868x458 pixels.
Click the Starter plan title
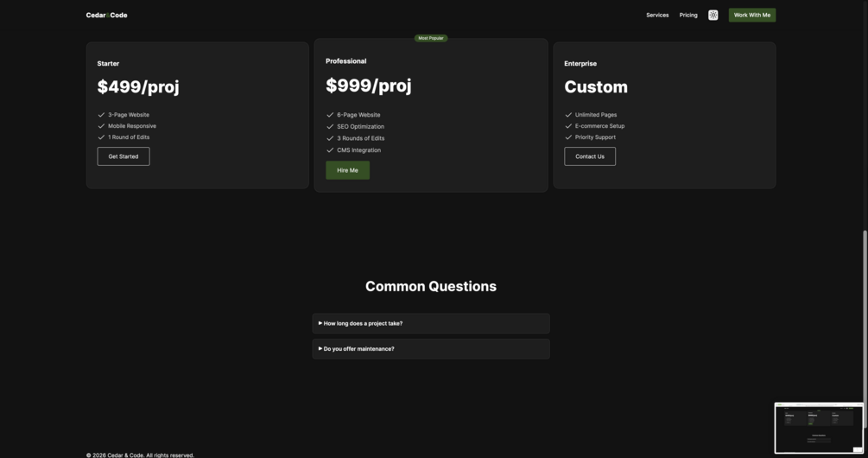(x=108, y=64)
